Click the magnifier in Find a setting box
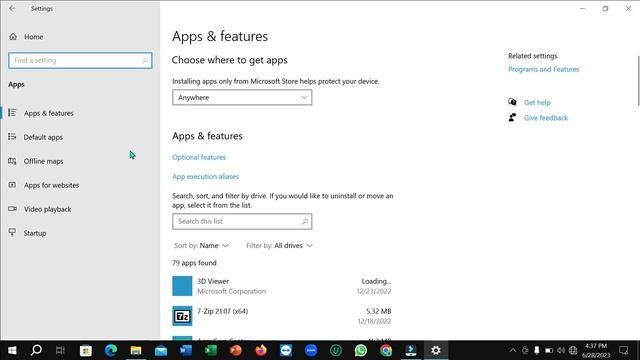 pos(144,60)
